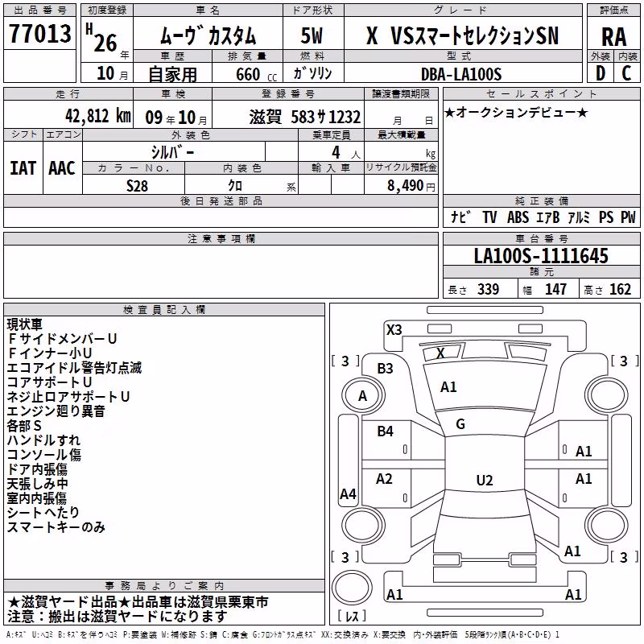Click tire wheel marked A
Screen dimensions: 644x644
pos(363,395)
